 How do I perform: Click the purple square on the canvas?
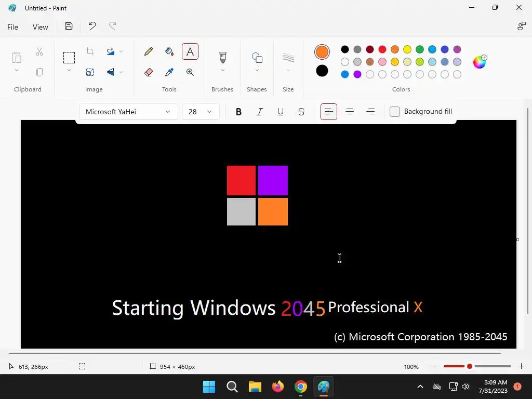[x=273, y=180]
